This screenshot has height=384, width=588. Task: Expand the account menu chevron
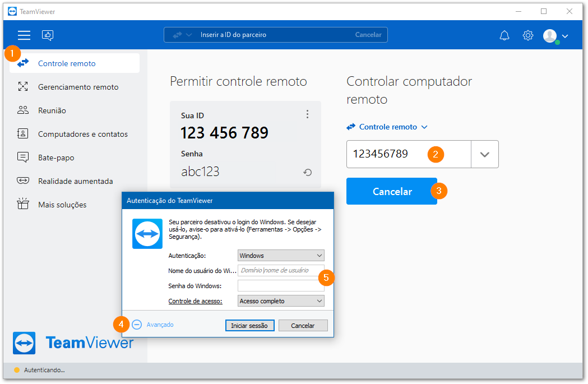pos(565,36)
